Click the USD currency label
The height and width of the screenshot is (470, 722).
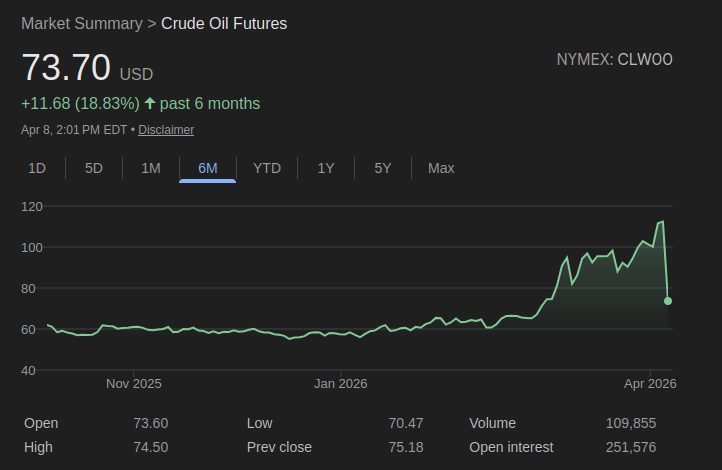tap(136, 74)
